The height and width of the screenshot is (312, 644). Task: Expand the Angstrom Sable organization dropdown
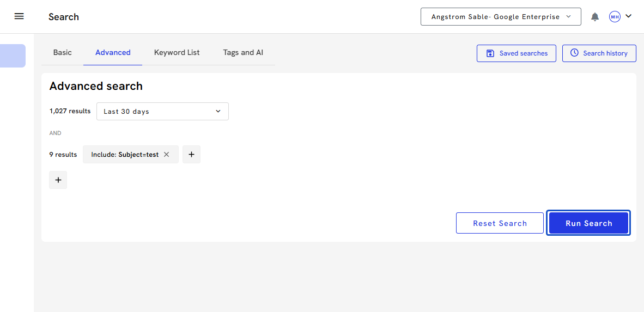[501, 17]
